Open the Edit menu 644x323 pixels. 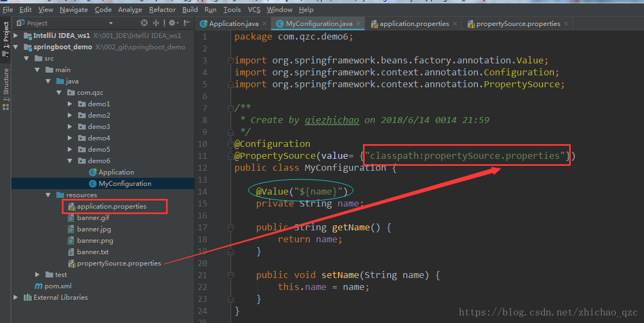(25, 9)
